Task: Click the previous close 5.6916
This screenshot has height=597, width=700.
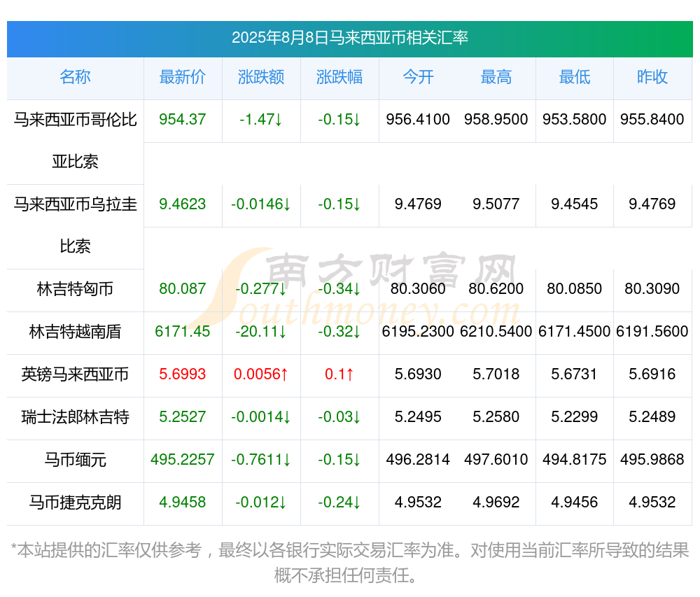Action: click(x=652, y=374)
